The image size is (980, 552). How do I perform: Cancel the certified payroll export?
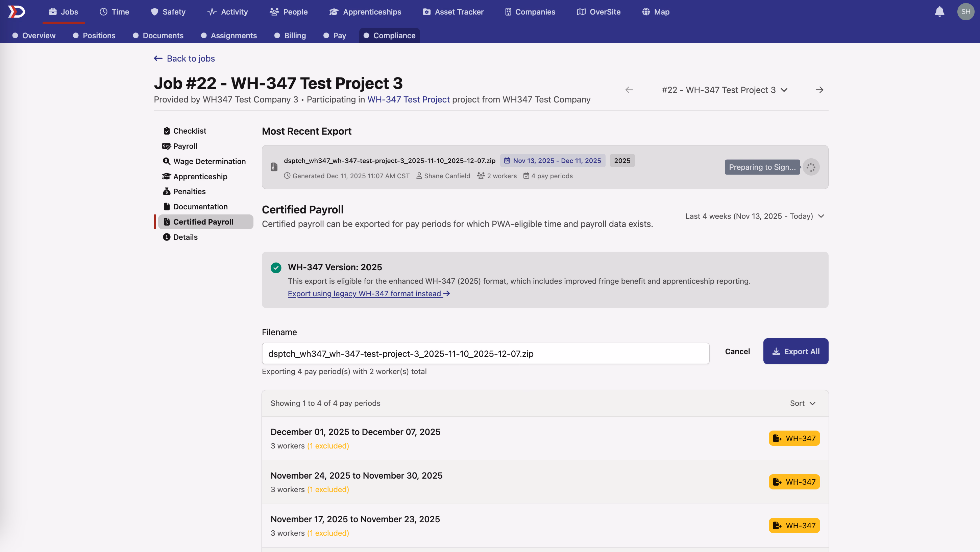(737, 351)
